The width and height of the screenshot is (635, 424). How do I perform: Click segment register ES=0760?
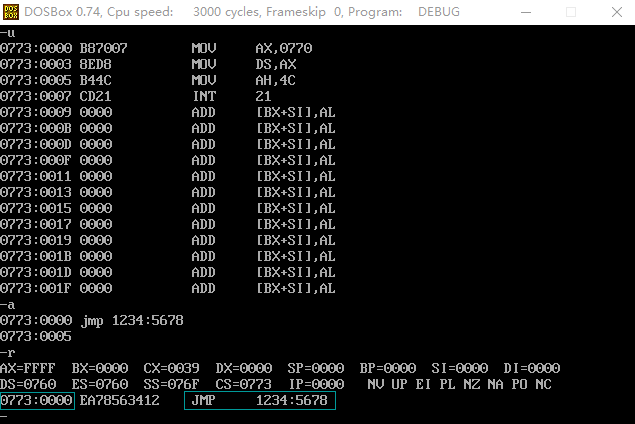pyautogui.click(x=100, y=384)
